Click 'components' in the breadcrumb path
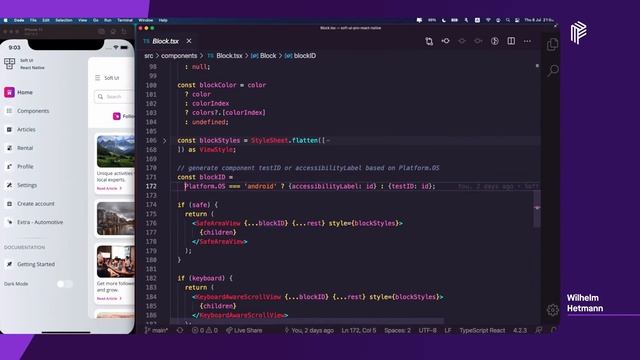Image resolution: width=640 pixels, height=360 pixels. point(179,56)
